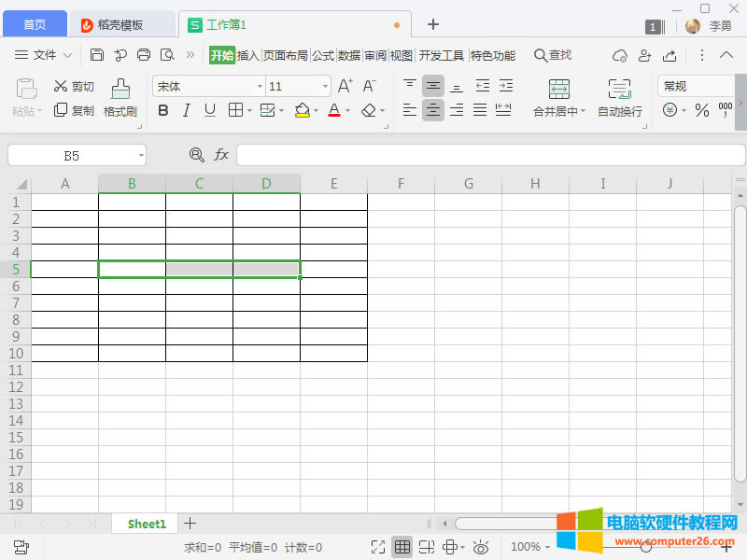Toggle Bold formatting
Image resolution: width=747 pixels, height=560 pixels.
[x=163, y=111]
